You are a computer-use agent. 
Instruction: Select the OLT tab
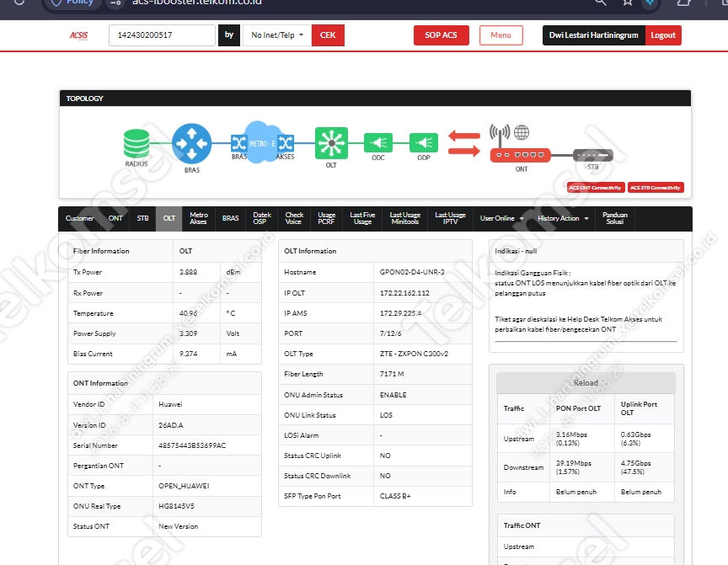(x=169, y=218)
